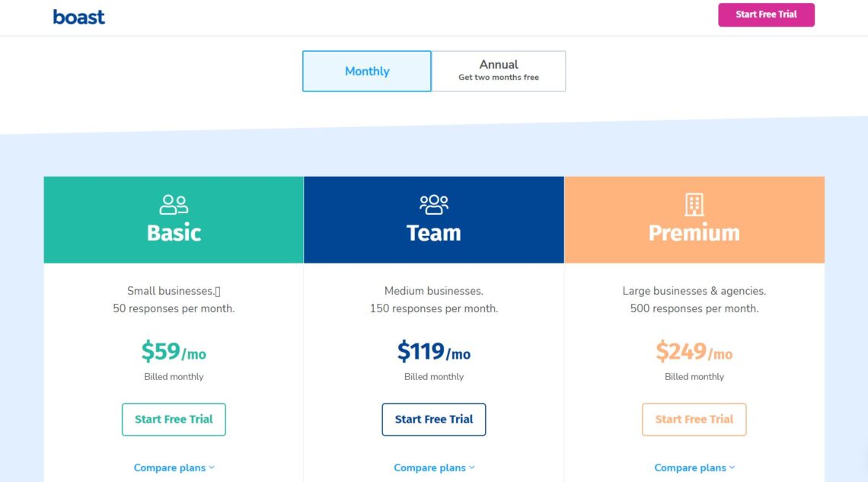Image resolution: width=868 pixels, height=482 pixels.
Task: Start a free trial of the Premium plan
Action: (x=694, y=419)
